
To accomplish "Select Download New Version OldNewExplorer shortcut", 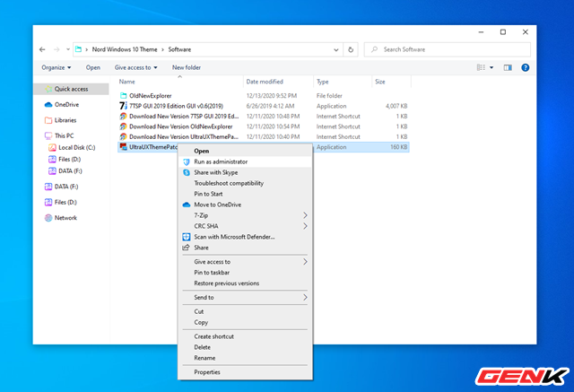I will [181, 126].
